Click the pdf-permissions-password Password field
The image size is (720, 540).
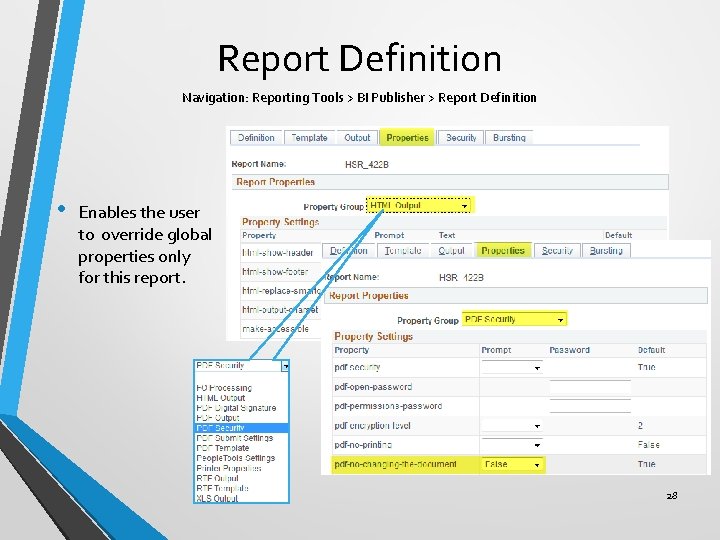[590, 406]
